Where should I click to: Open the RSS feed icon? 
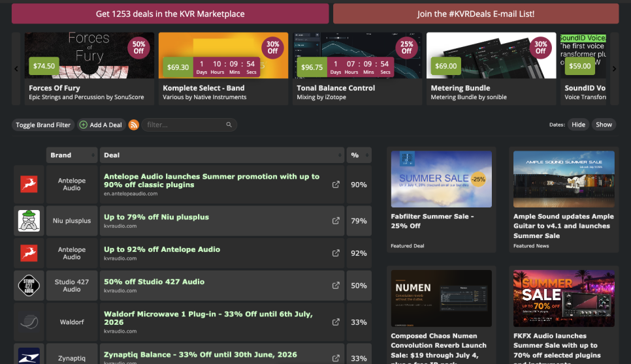[x=134, y=125]
